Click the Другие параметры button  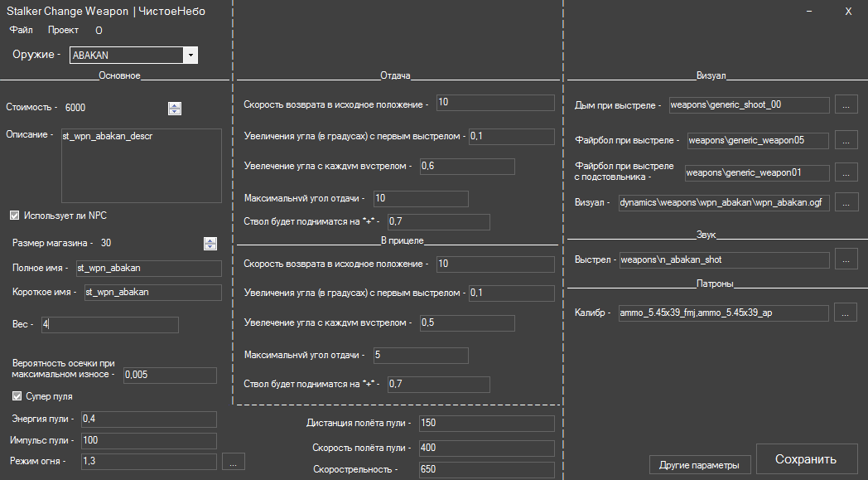pos(699,465)
